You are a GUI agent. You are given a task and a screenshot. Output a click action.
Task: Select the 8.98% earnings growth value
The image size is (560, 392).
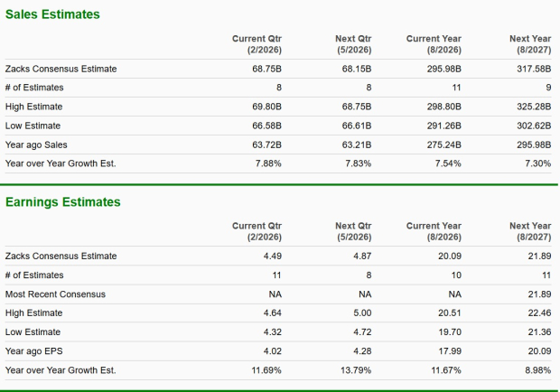tap(537, 370)
